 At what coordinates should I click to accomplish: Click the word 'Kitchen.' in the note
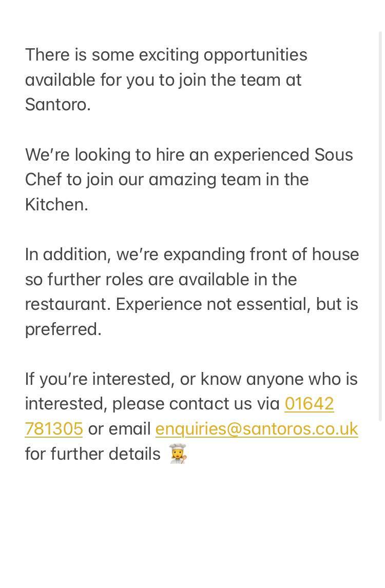coord(56,204)
